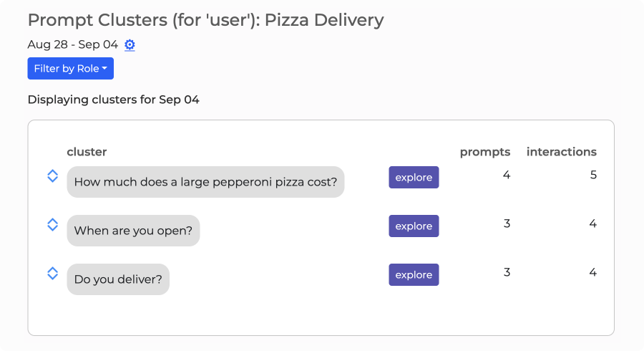The width and height of the screenshot is (644, 351).
Task: Click the 'cluster' column header
Action: click(x=87, y=152)
